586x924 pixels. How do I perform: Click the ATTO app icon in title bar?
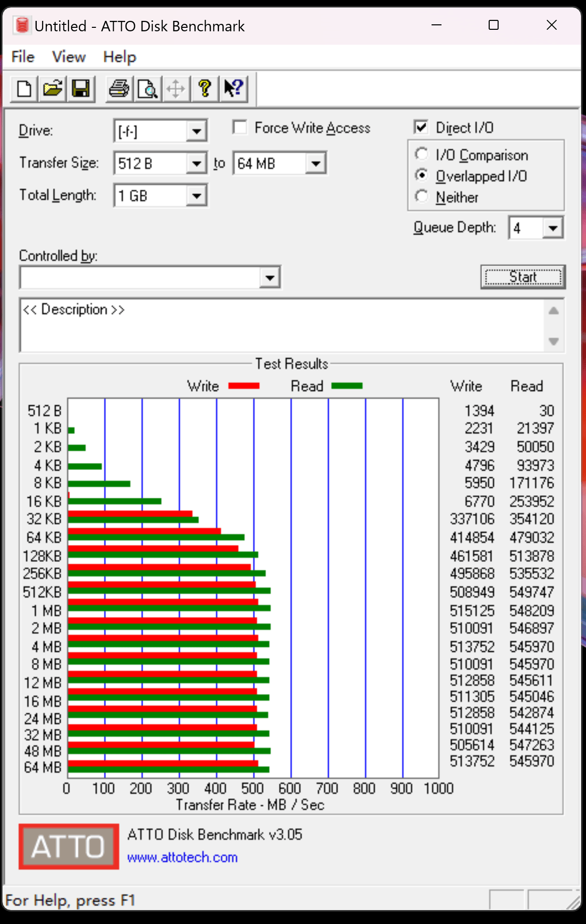(22, 25)
